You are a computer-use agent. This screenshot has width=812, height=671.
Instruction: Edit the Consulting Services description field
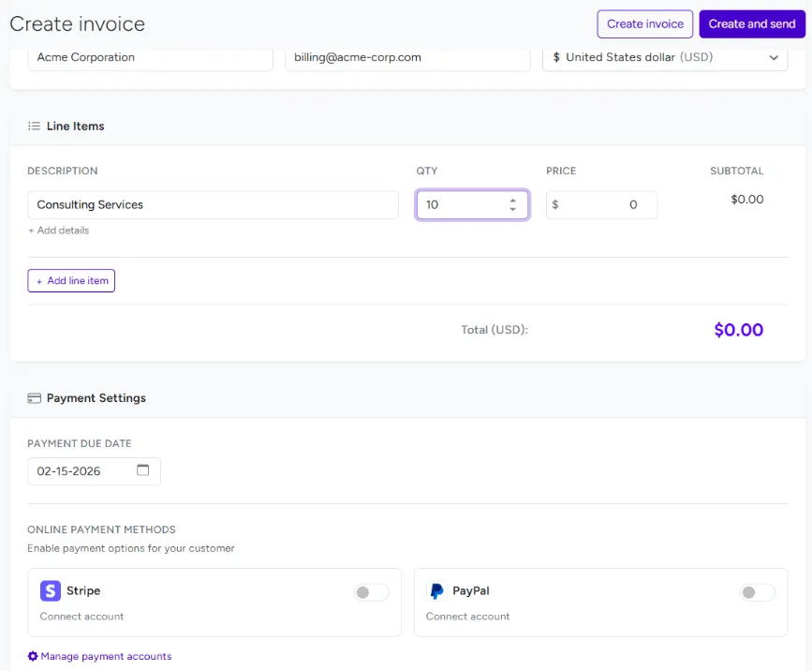coord(213,204)
